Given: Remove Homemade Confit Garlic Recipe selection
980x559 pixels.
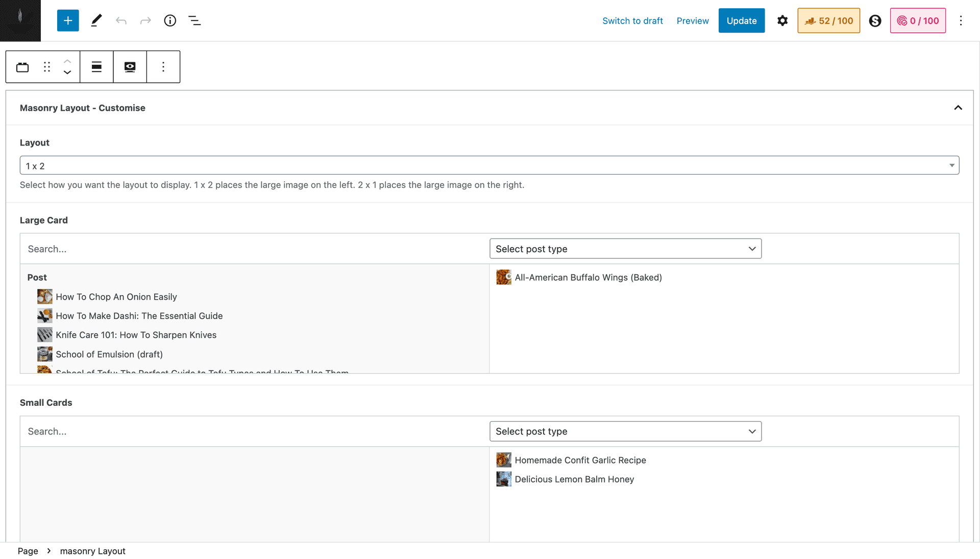Looking at the screenshot, I should (580, 460).
